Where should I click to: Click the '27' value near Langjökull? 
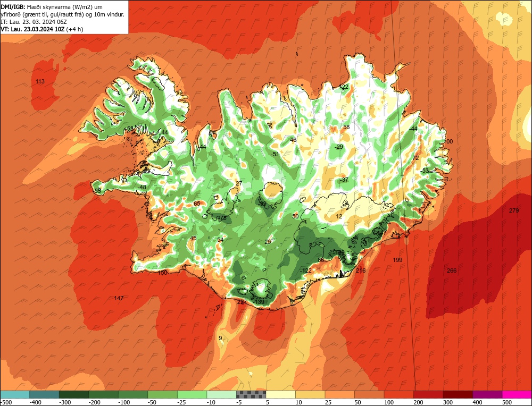(239, 183)
